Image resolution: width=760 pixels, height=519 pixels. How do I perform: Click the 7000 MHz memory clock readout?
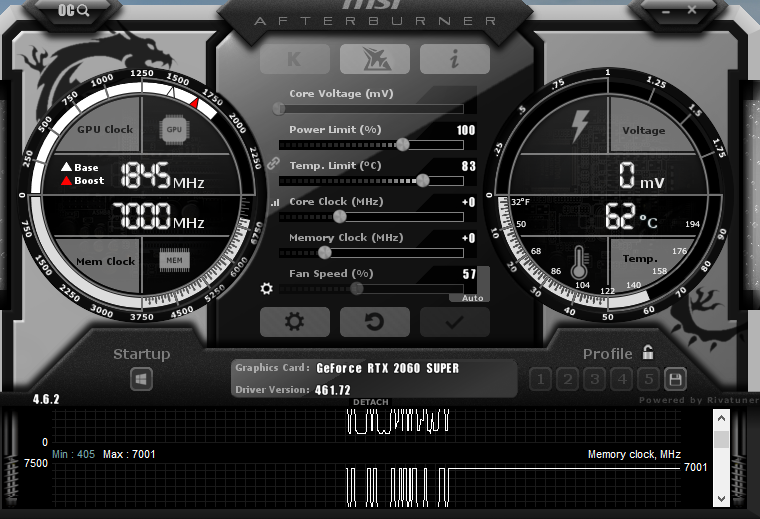click(158, 216)
